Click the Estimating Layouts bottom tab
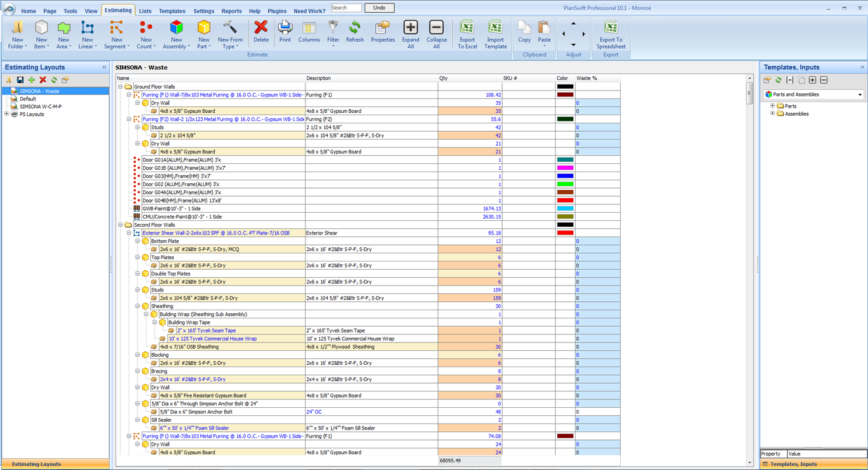Image resolution: width=868 pixels, height=470 pixels. (x=55, y=464)
